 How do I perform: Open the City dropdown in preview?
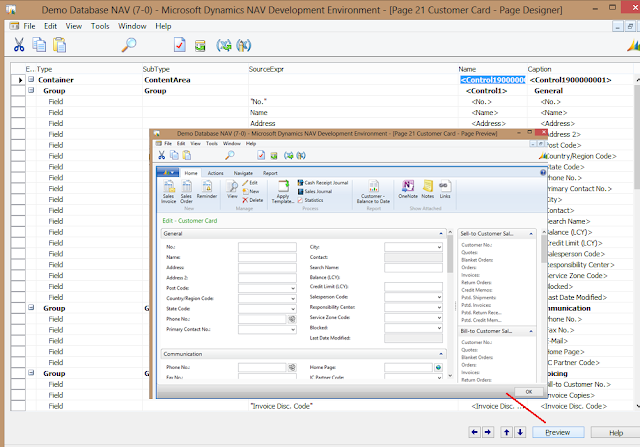pyautogui.click(x=439, y=247)
